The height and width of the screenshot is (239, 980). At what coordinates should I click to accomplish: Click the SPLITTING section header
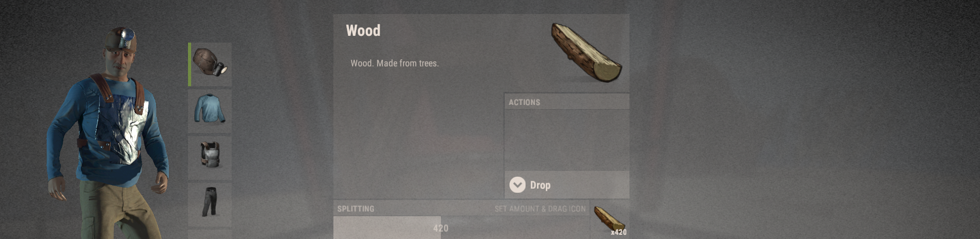pos(356,209)
